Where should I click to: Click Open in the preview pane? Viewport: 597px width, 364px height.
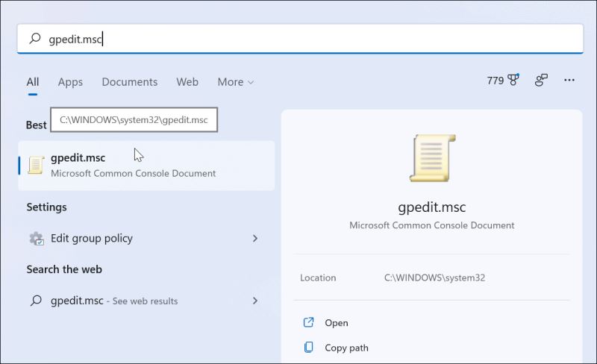point(337,323)
